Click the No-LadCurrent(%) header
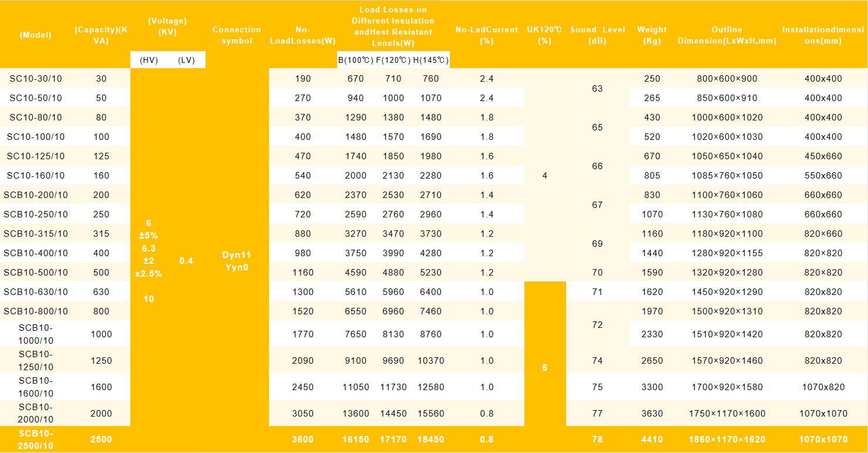Screen dimensions: 868x453 tap(486, 35)
